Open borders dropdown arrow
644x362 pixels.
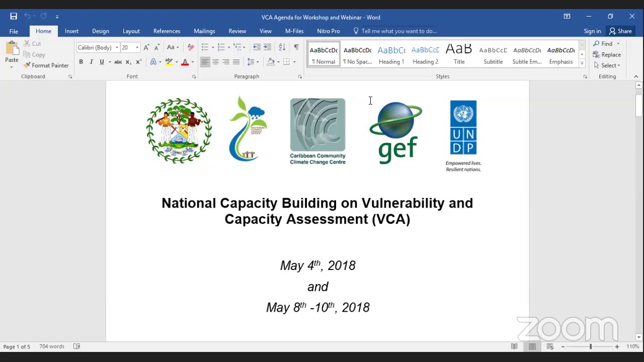[294, 62]
